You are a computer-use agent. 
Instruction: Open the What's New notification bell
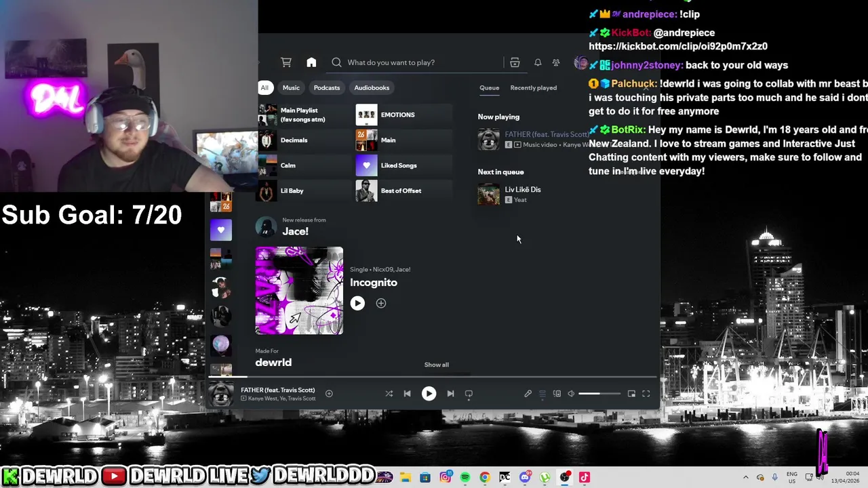tap(538, 62)
